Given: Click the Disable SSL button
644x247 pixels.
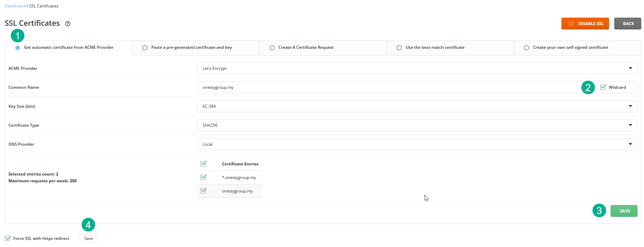Looking at the screenshot, I should click(x=585, y=24).
